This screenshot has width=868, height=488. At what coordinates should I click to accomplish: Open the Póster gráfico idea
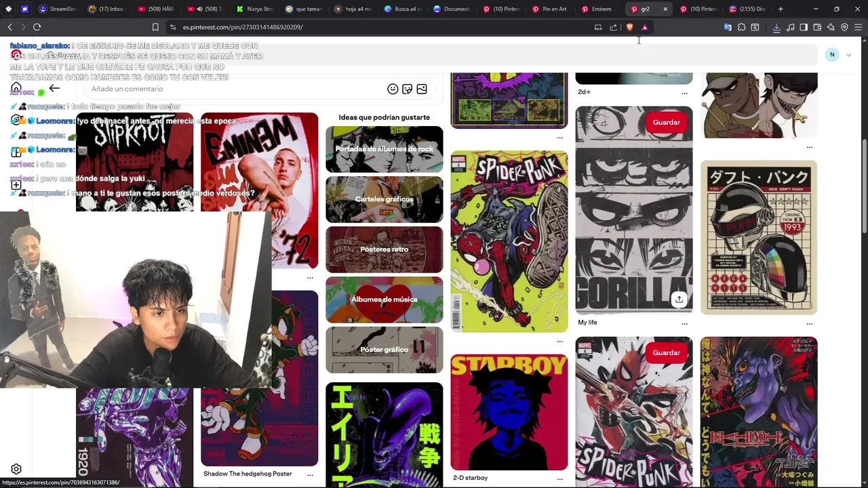coord(384,350)
